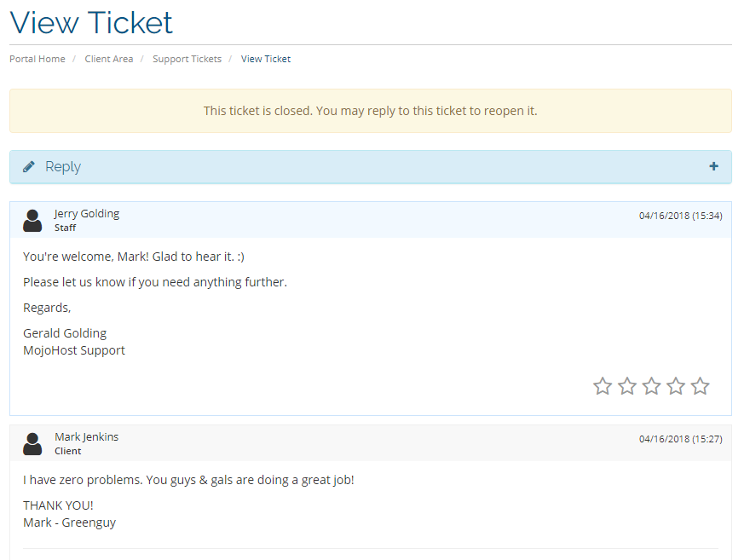744x560 pixels.
Task: Give the reply four stars
Action: tap(676, 386)
